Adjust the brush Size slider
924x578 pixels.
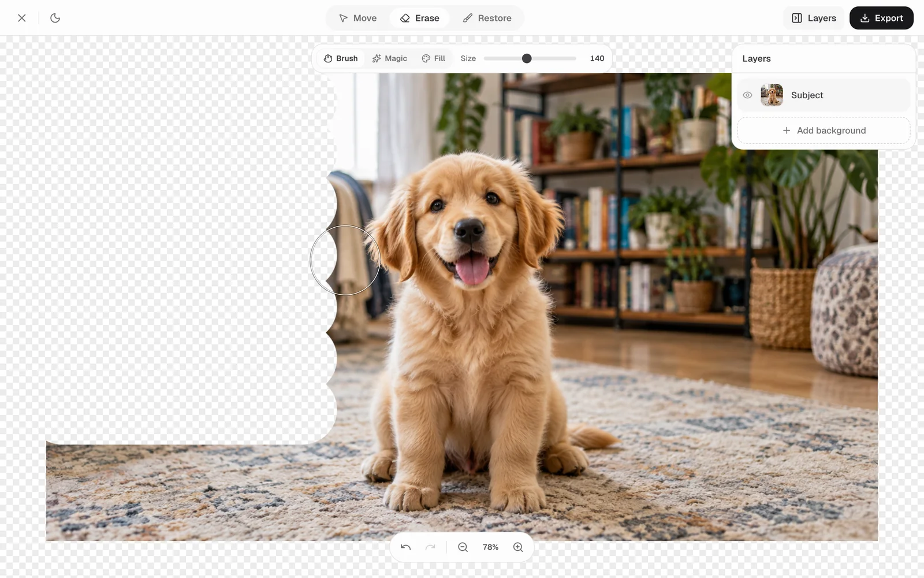530,58
